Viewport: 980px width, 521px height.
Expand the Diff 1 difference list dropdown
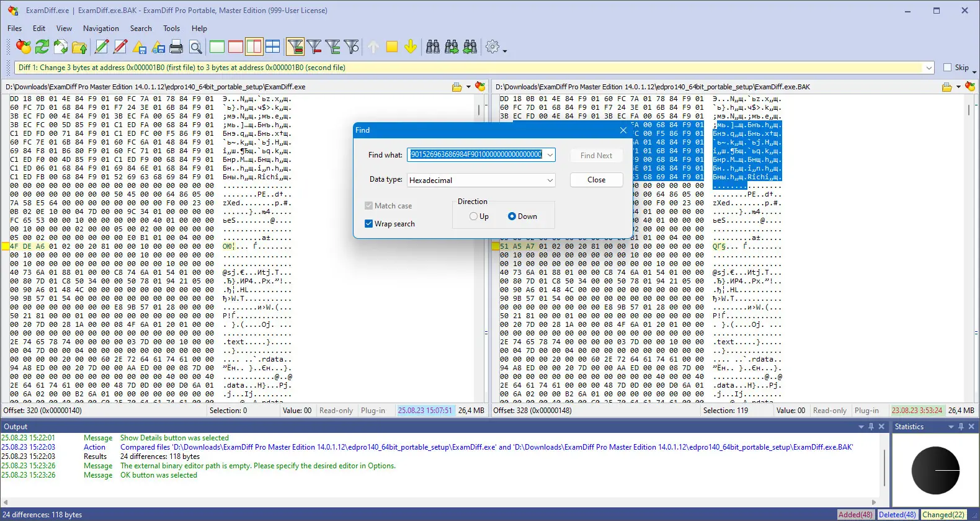pos(929,68)
